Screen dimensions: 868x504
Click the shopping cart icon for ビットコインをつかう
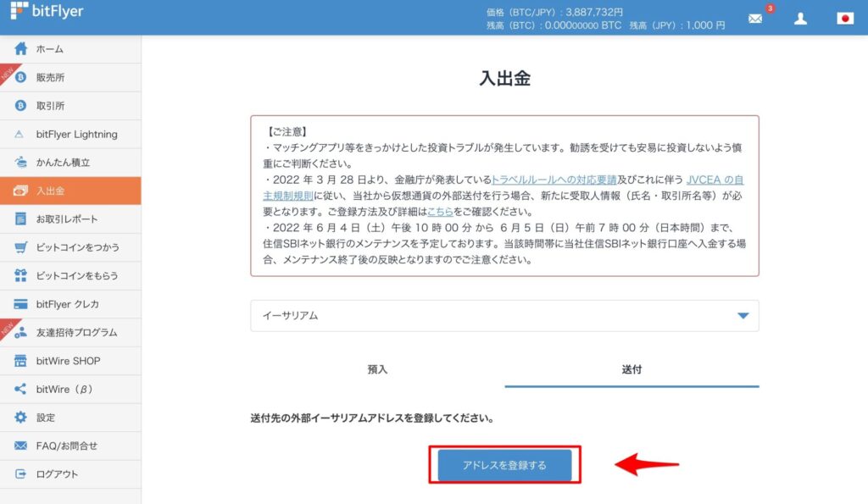pyautogui.click(x=20, y=247)
